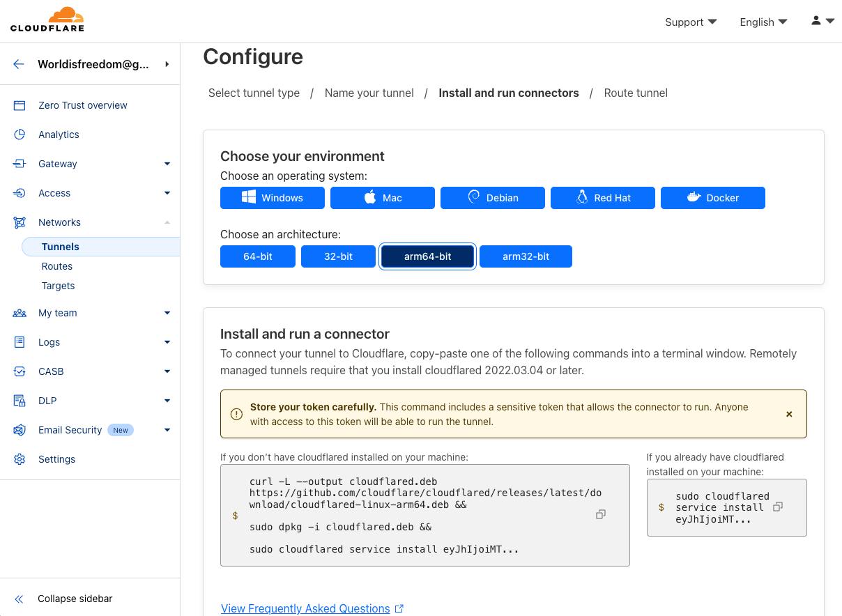The image size is (842, 616).
Task: Click the Settings gear icon
Action: coord(20,459)
